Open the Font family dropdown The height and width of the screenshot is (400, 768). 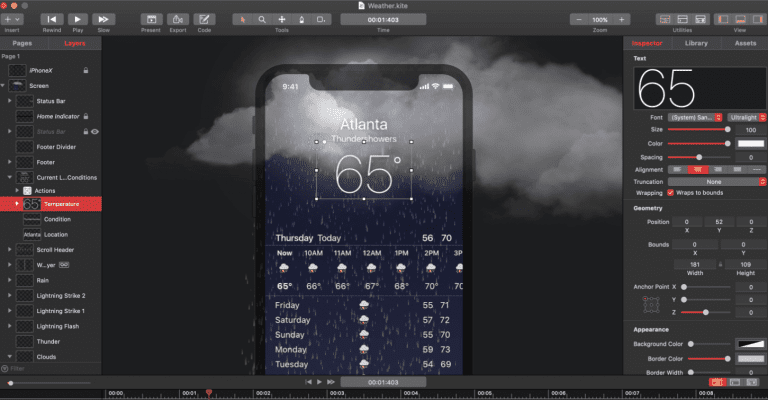[695, 117]
